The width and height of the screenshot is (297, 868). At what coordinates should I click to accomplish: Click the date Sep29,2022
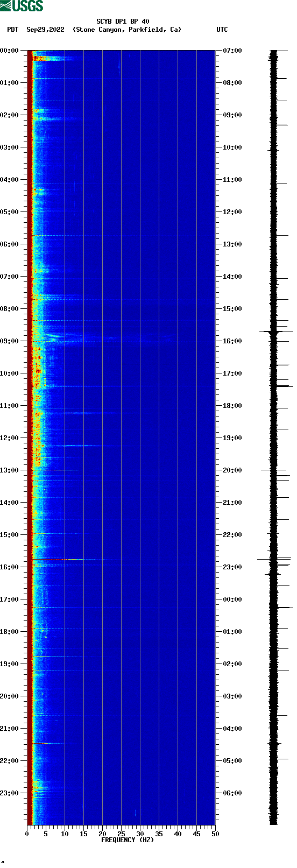coord(45,30)
